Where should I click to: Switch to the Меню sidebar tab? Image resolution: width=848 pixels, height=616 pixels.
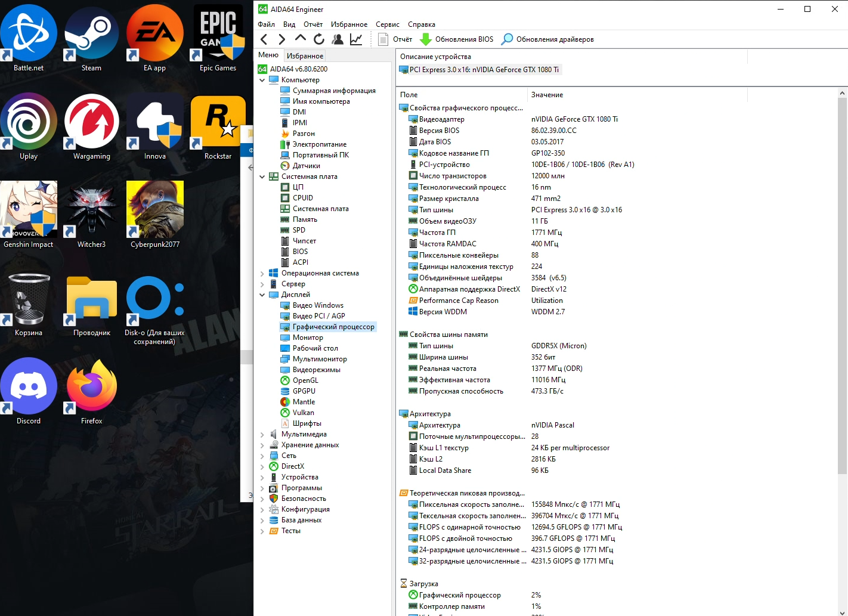(x=268, y=55)
